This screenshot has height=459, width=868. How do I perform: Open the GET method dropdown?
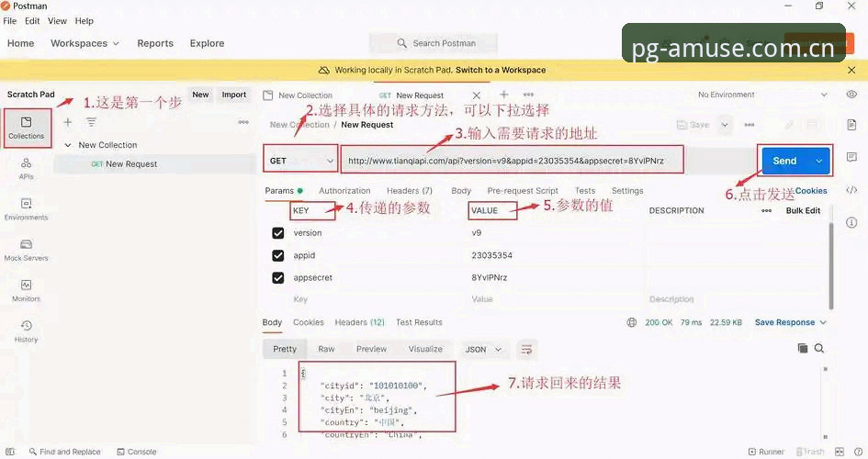(300, 161)
